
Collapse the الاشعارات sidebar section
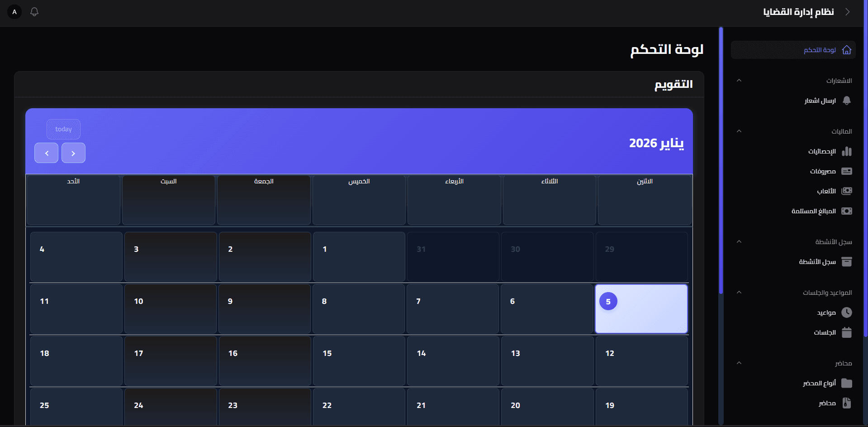coord(739,81)
